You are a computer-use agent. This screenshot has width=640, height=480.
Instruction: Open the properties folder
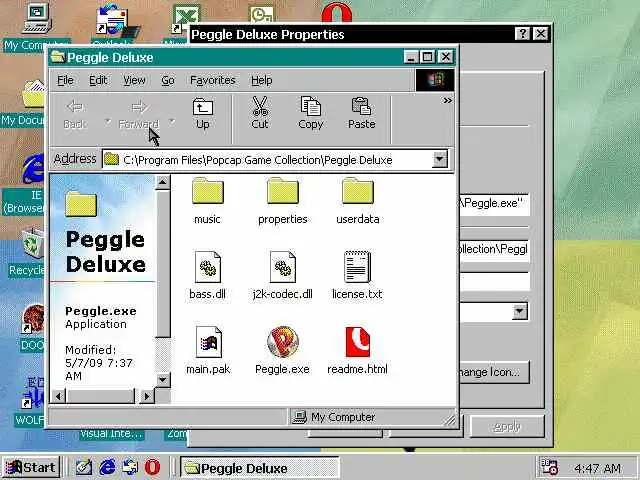click(282, 201)
